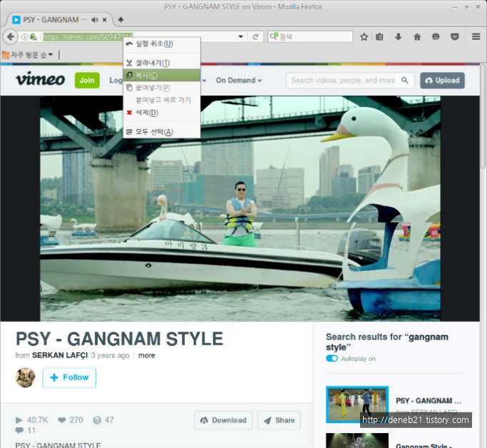Image resolution: width=487 pixels, height=448 pixels.
Task: Reload the page with the refresh icon
Action: click(x=257, y=37)
